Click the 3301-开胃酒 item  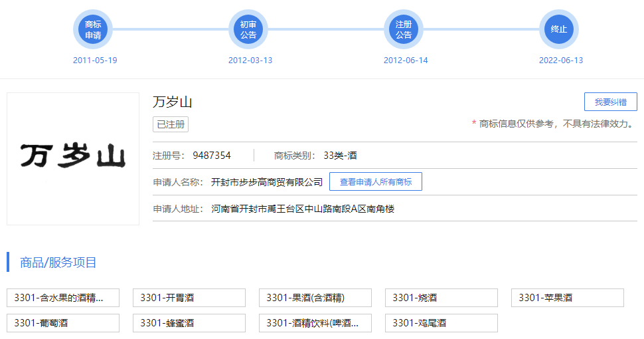[x=189, y=298]
